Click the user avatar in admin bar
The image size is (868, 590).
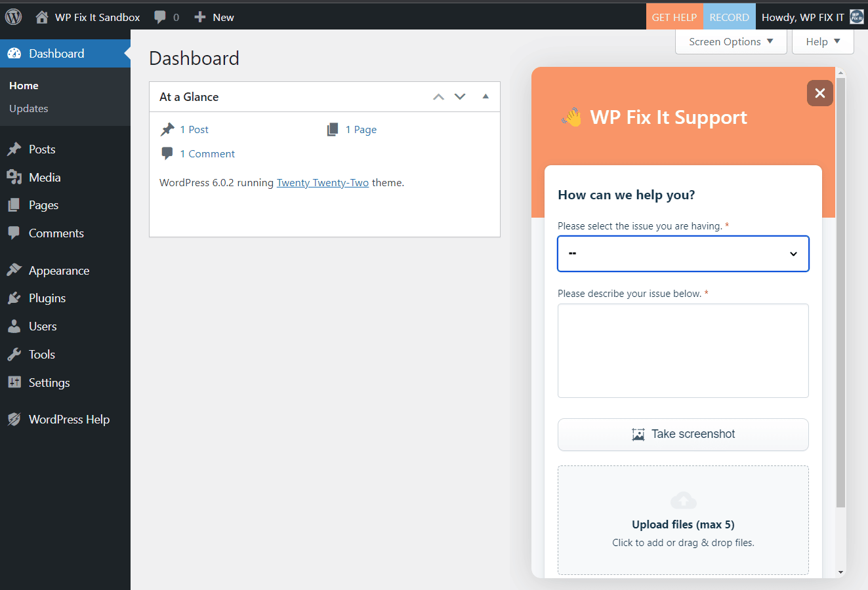[x=857, y=17]
